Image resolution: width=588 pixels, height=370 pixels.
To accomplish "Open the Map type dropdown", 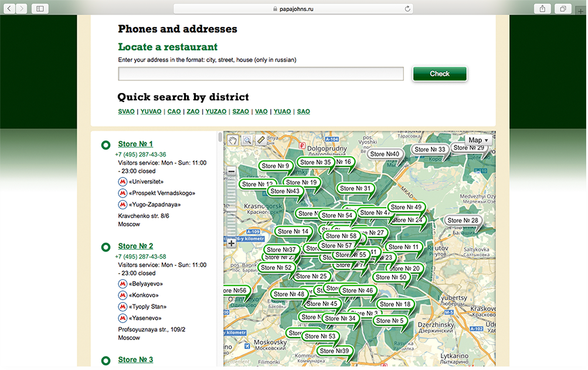I will (x=478, y=140).
